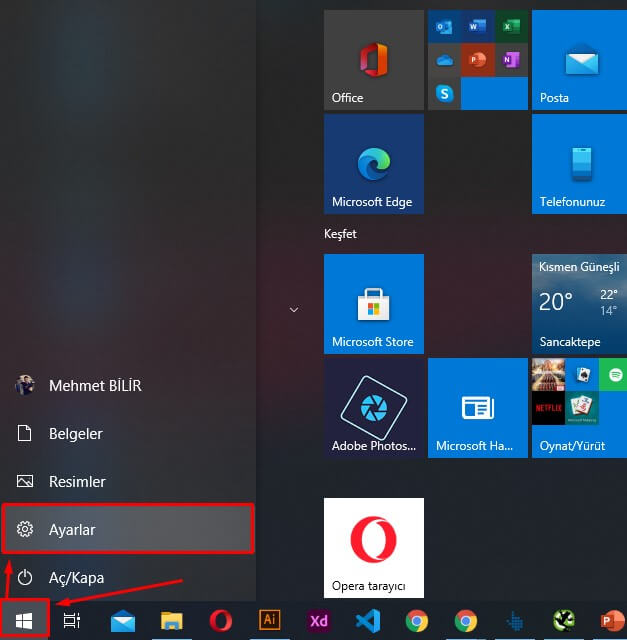Click the Windows Start button
This screenshot has height=640, width=627.
[24, 620]
